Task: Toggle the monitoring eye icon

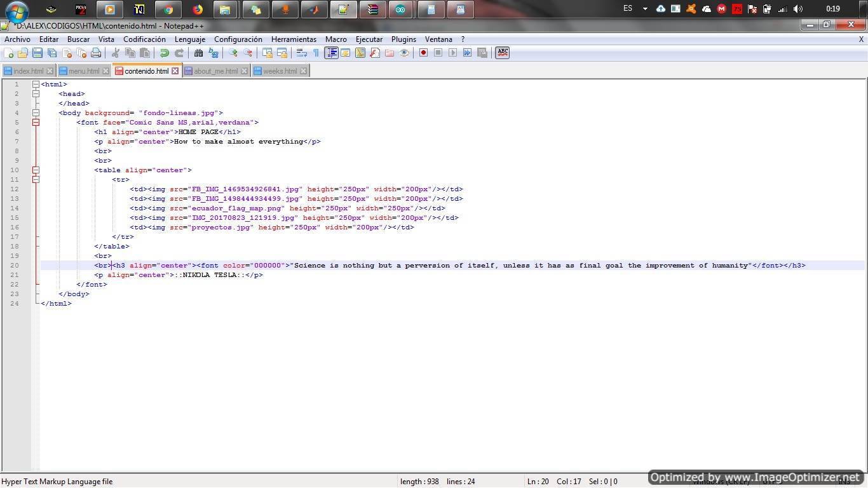Action: pos(404,53)
